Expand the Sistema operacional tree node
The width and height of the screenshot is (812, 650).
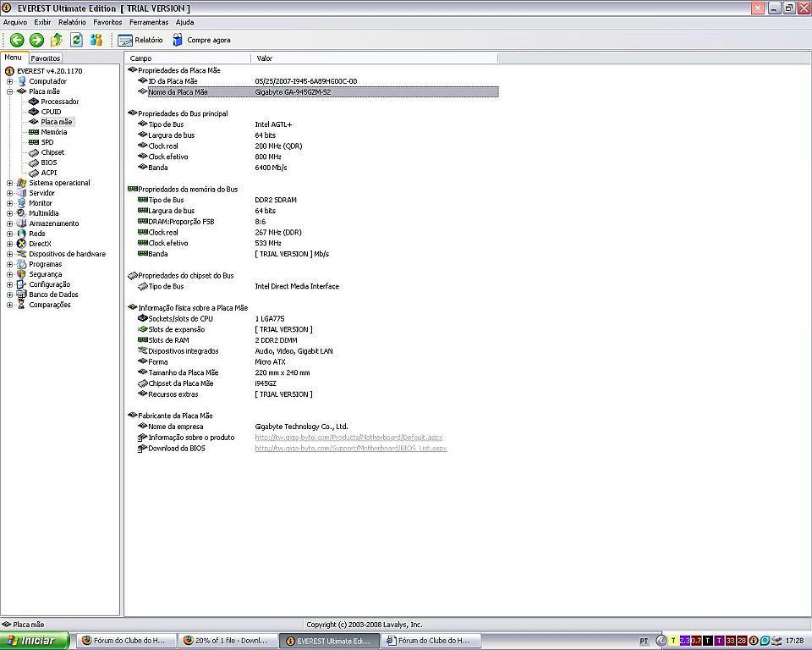10,183
